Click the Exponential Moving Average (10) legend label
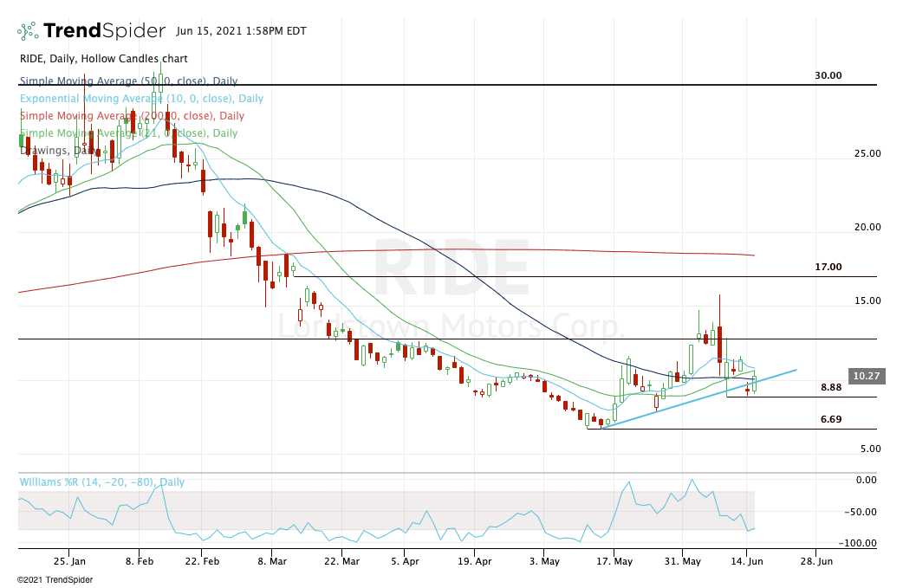 (x=141, y=99)
